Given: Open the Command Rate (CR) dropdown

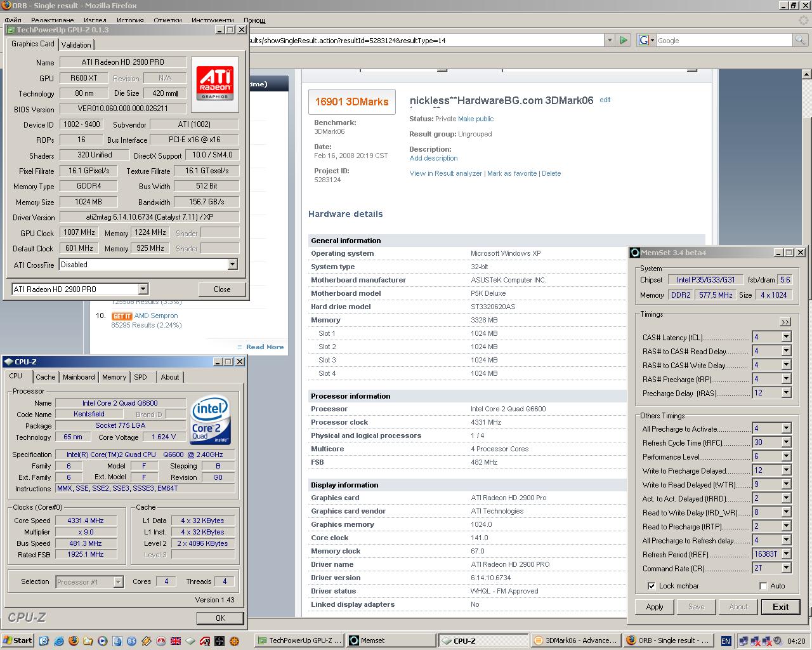Looking at the screenshot, I should (x=786, y=568).
